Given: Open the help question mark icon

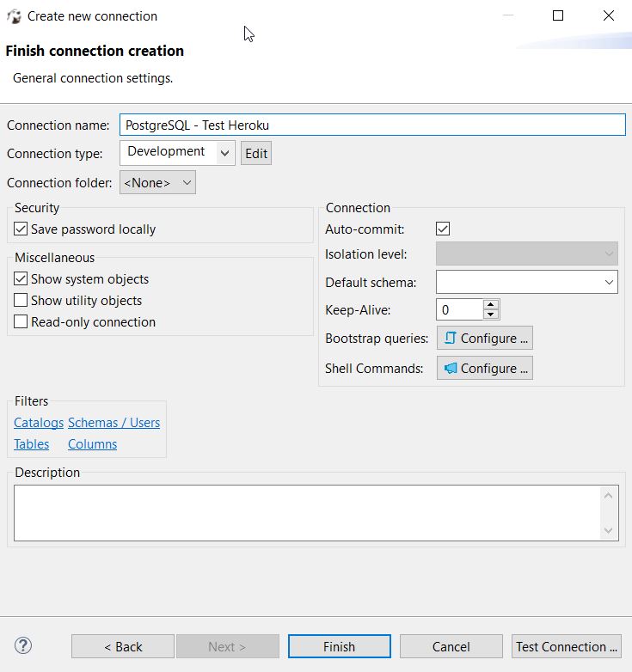Looking at the screenshot, I should click(23, 645).
